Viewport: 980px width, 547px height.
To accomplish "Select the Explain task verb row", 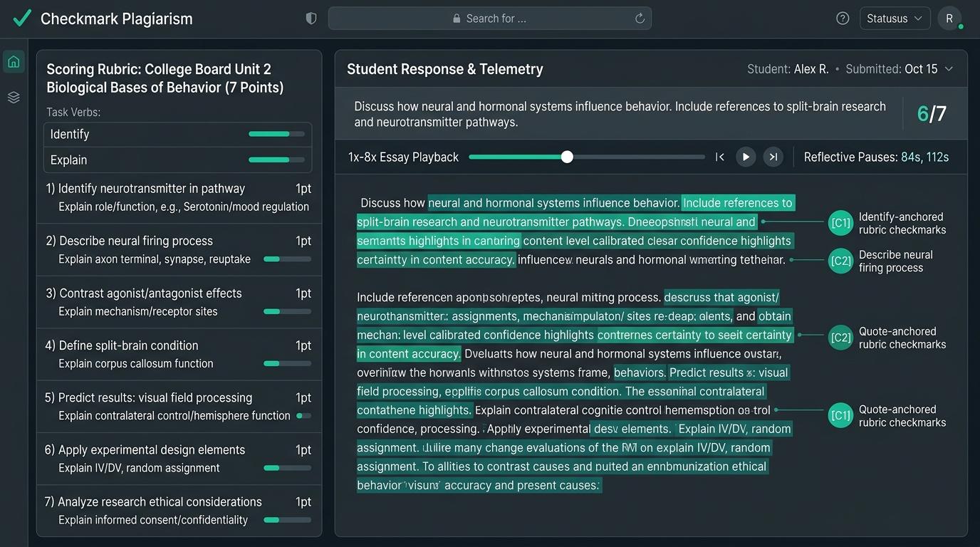I will tap(178, 160).
